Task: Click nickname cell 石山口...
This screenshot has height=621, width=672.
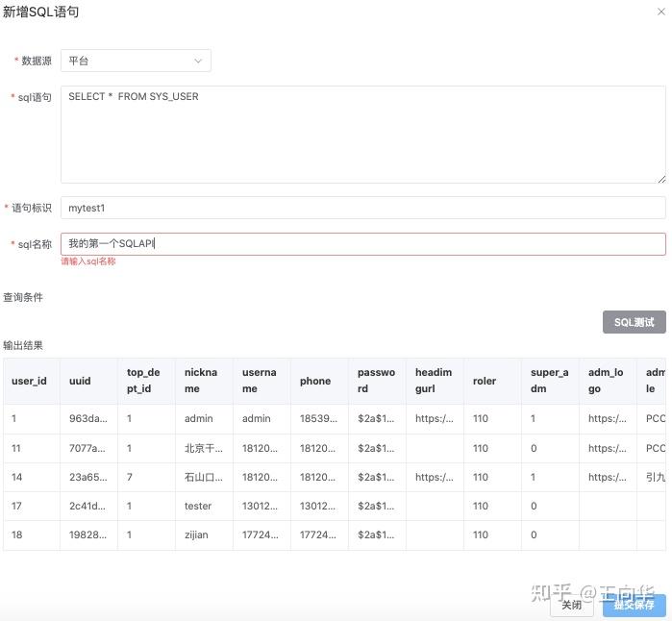Action: pyautogui.click(x=204, y=477)
